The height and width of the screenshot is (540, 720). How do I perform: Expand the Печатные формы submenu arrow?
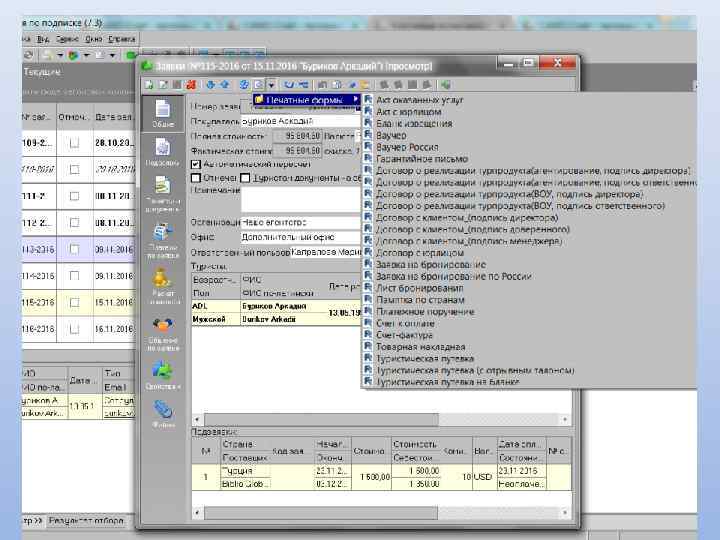pyautogui.click(x=356, y=99)
